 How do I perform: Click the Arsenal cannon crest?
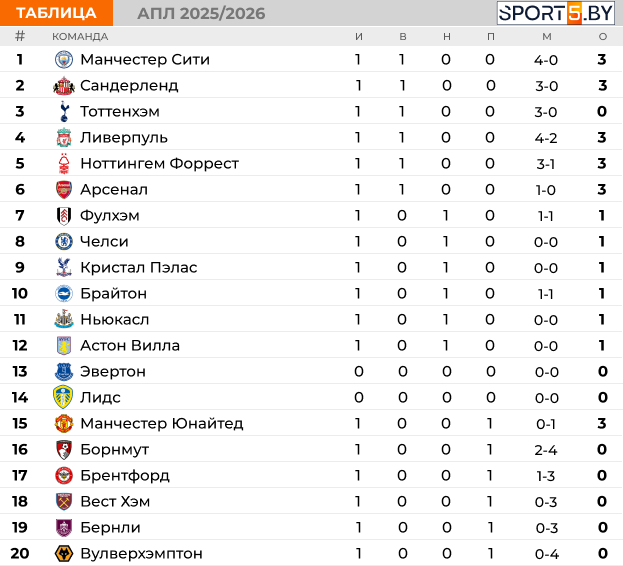[x=64, y=189]
